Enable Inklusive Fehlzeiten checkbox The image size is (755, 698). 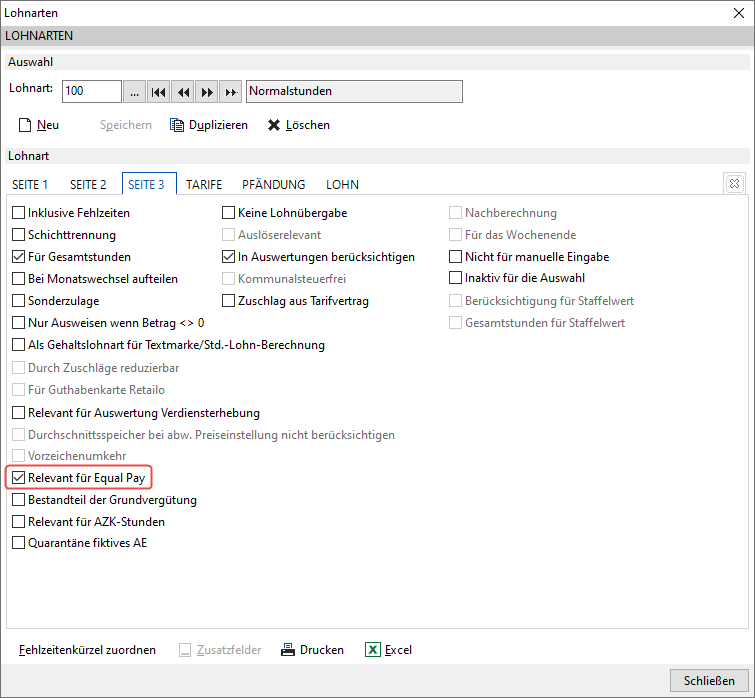[x=18, y=213]
